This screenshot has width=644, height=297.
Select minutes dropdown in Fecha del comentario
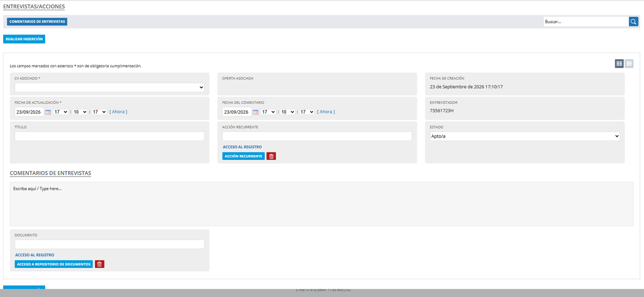point(287,112)
